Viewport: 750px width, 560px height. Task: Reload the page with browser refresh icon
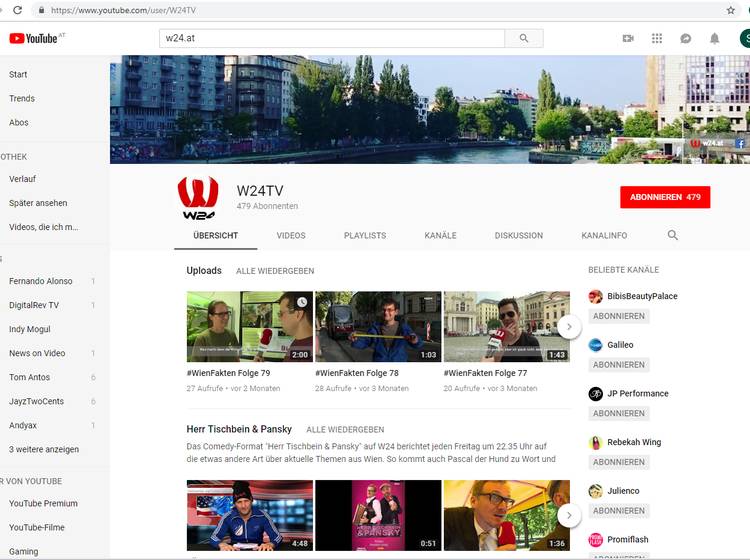click(x=18, y=10)
